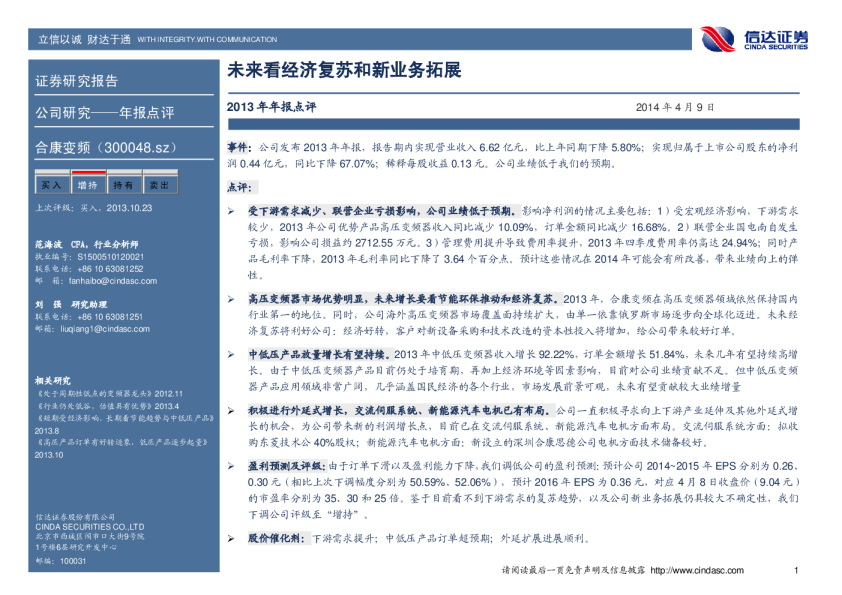This screenshot has width=842, height=595.
Task: Select the 增持 rating box
Action: tap(87, 186)
